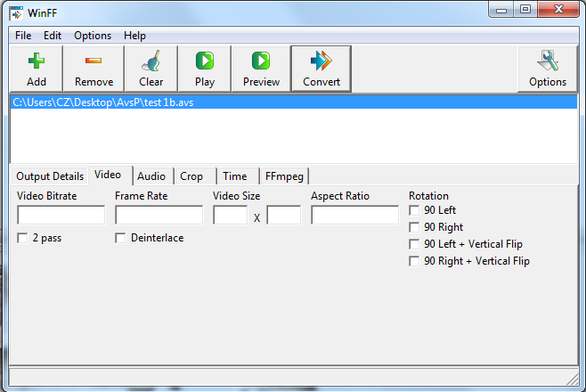
Task: Click the window resize grip corner
Action: tap(572, 380)
